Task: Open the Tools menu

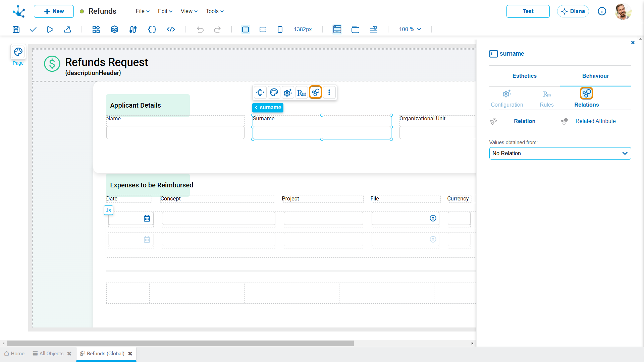Action: 215,11
